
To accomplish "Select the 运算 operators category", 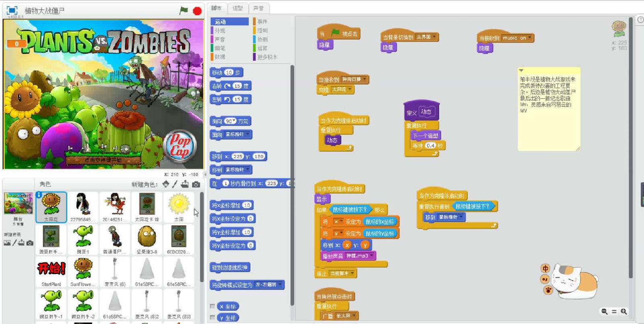I will coord(271,48).
